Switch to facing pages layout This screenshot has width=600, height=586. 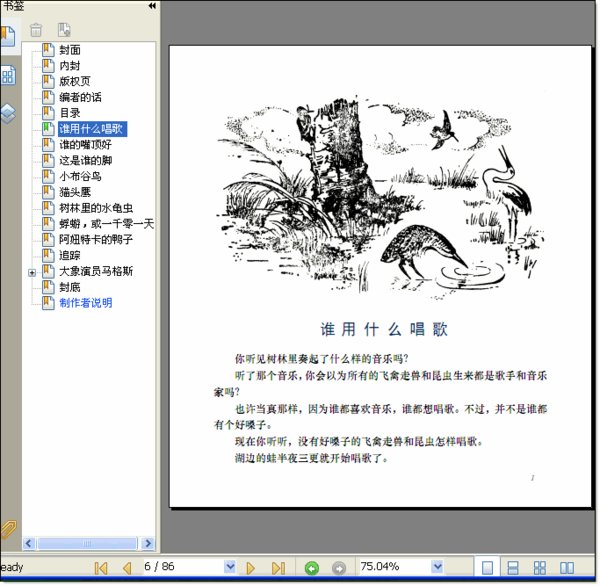(x=566, y=567)
